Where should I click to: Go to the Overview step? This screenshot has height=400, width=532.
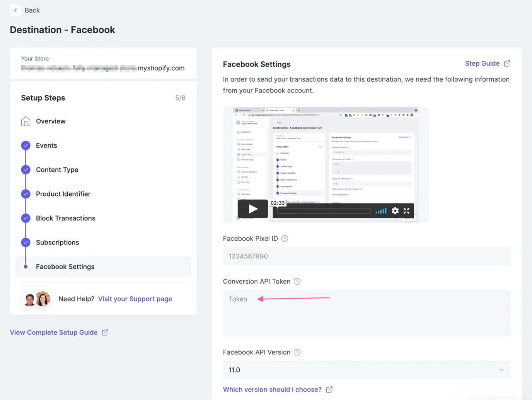click(x=51, y=121)
